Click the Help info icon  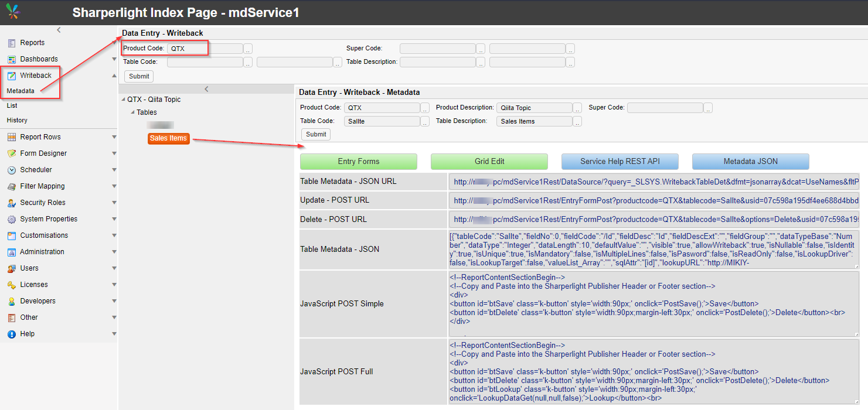pos(12,334)
